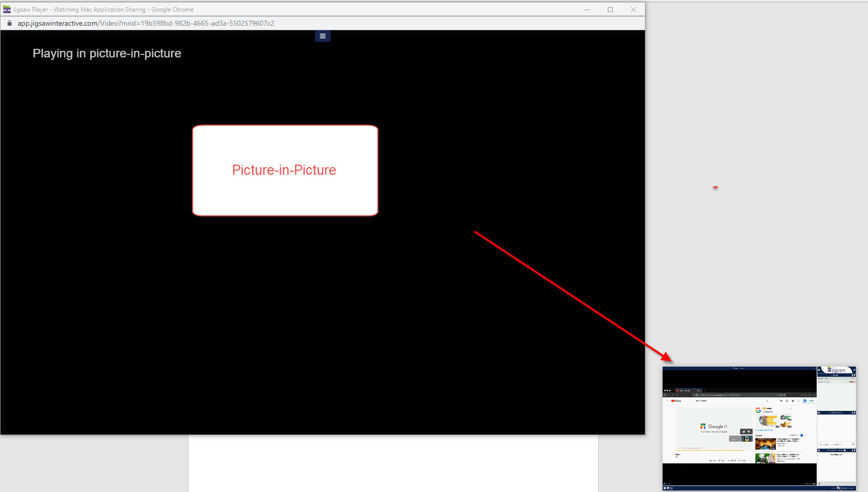Viewport: 868px width, 492px height.
Task: Select the cartoon recommended video thumbnail
Action: [x=765, y=458]
